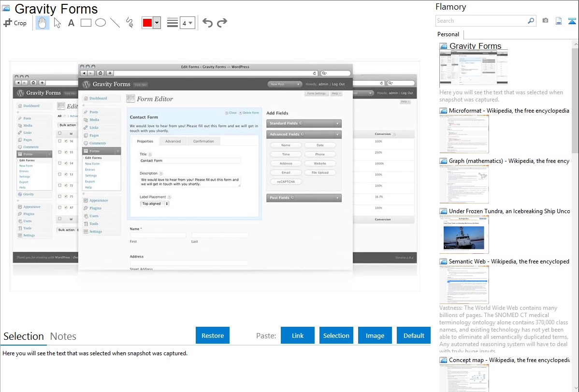Undo the last annotation
The width and height of the screenshot is (579, 392).
pyautogui.click(x=207, y=23)
